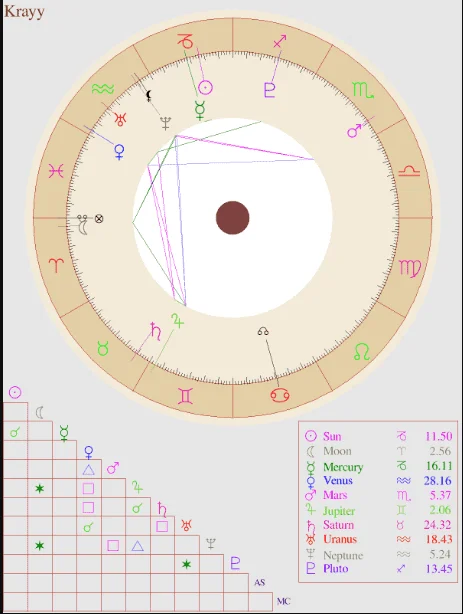Click the Sun header glyph of the aspect grid
The width and height of the screenshot is (463, 614).
(x=15, y=392)
